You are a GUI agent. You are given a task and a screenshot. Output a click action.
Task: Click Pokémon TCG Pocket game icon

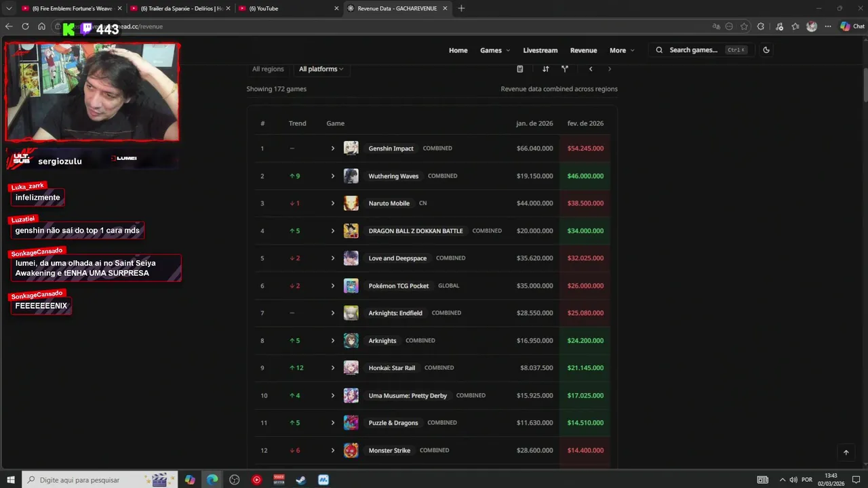point(351,286)
